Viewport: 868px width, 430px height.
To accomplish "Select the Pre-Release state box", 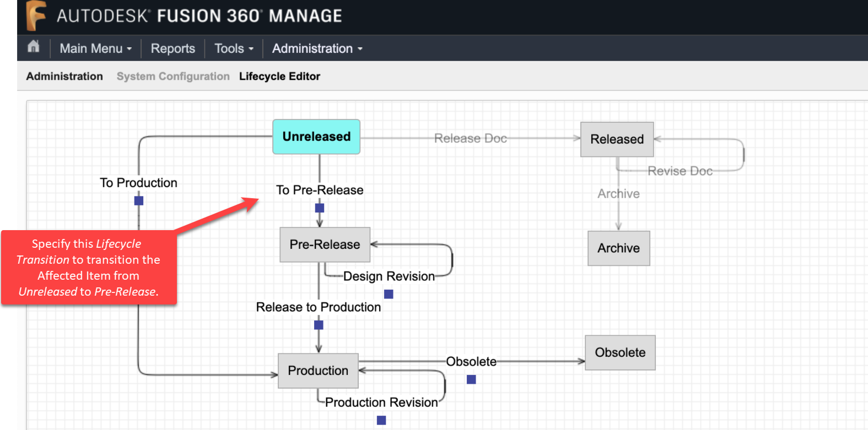I will [x=325, y=244].
